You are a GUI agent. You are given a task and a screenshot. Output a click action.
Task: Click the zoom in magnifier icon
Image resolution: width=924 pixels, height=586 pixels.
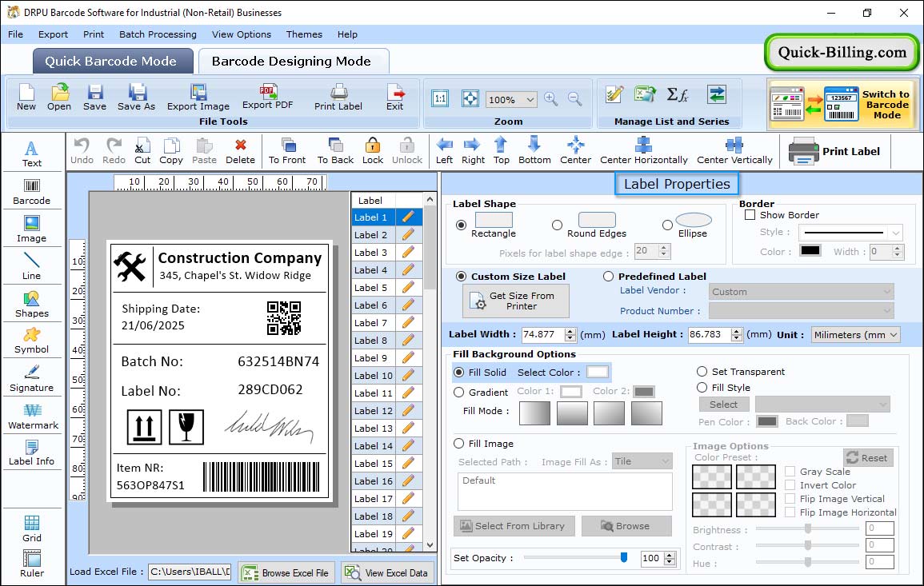(551, 99)
